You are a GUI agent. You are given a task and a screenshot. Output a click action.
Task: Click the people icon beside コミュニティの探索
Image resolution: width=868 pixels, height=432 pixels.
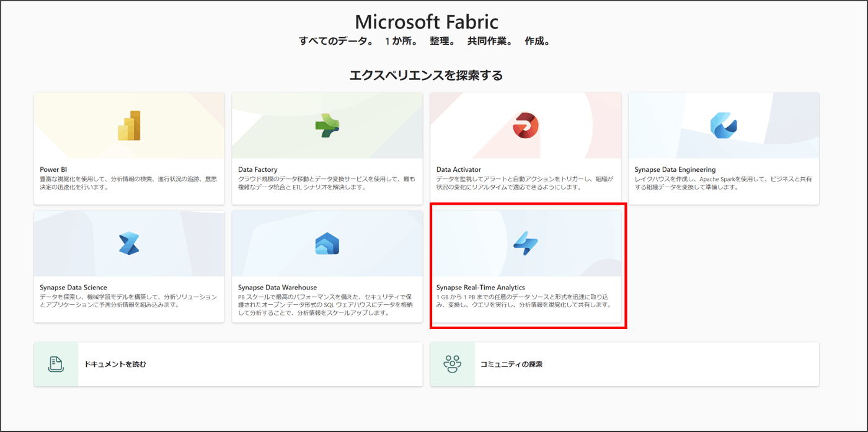(453, 364)
